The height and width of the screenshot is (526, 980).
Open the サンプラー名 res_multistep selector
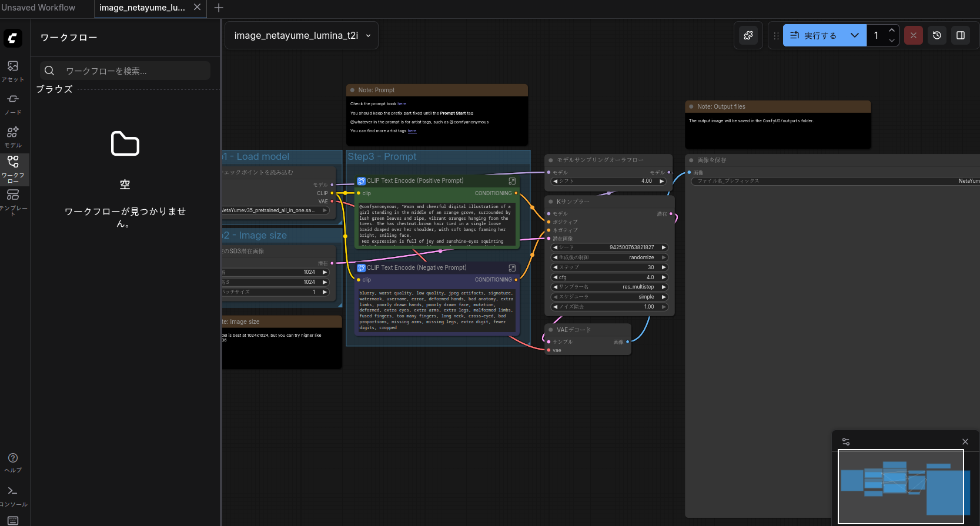pyautogui.click(x=610, y=287)
